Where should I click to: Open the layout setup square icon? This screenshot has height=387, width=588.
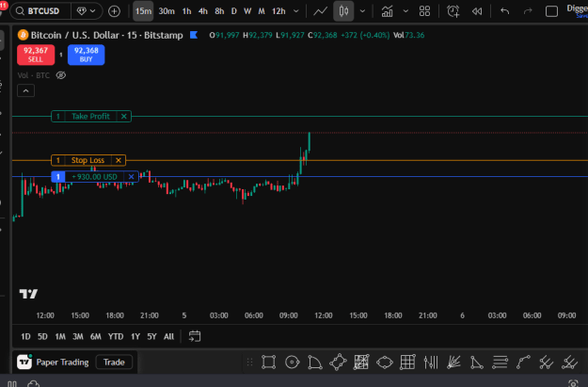[551, 11]
